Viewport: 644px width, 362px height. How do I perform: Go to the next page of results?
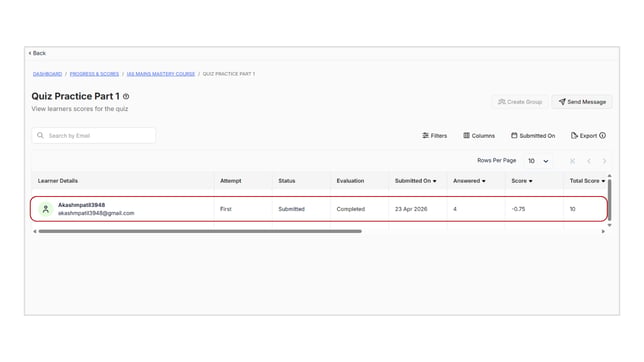604,161
